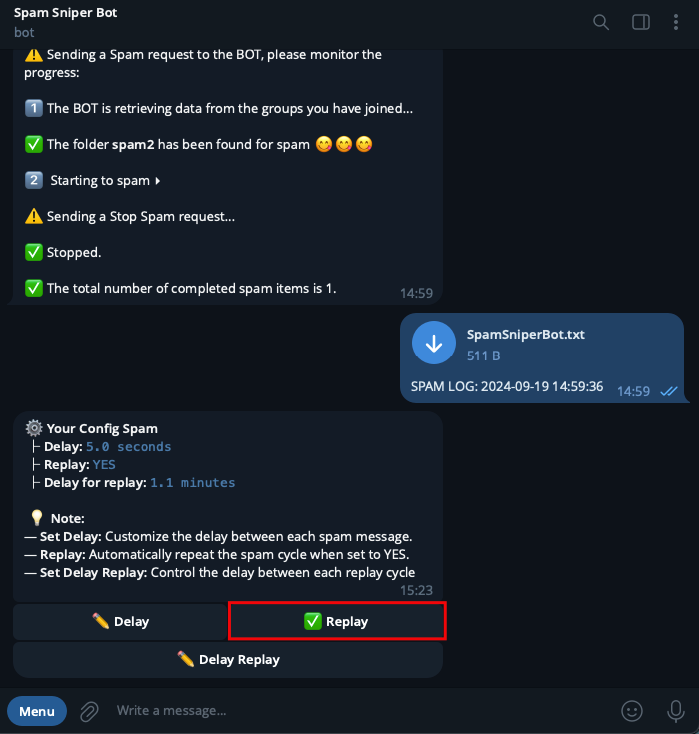Download the SpamSniperBot.txt file arrow icon
This screenshot has width=699, height=734.
[x=434, y=343]
